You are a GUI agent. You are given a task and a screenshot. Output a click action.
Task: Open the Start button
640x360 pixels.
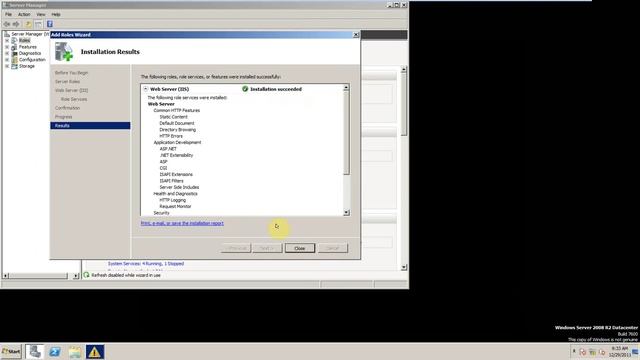coord(11,351)
